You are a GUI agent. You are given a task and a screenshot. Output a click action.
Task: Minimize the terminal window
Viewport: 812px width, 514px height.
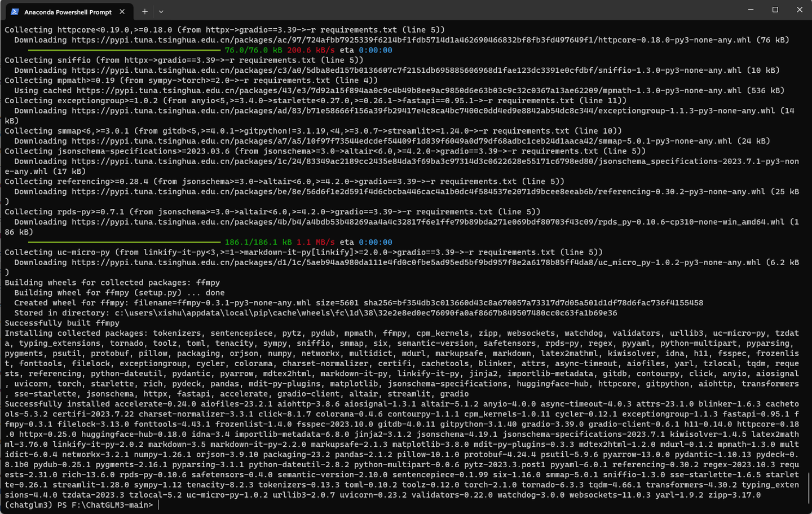click(751, 10)
